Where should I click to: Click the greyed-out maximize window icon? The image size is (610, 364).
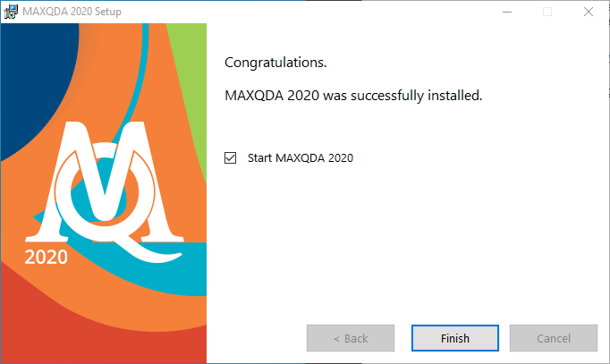[547, 12]
